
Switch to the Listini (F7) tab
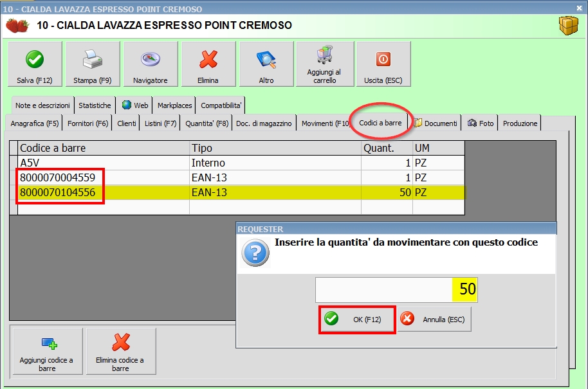click(160, 123)
